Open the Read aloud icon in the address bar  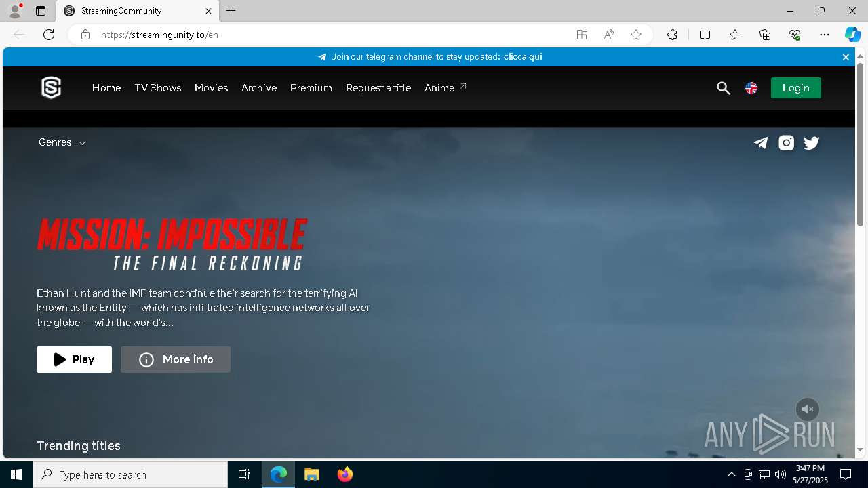click(609, 35)
